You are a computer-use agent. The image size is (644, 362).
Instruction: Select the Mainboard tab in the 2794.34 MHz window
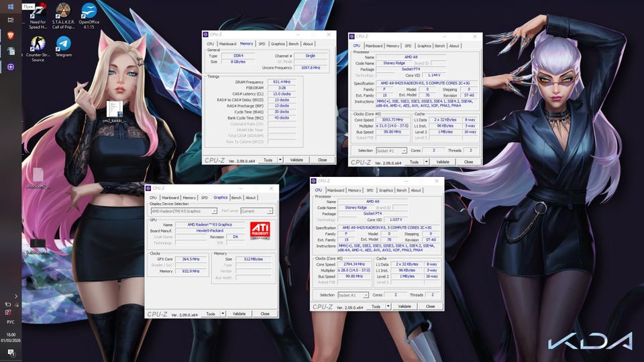(335, 190)
